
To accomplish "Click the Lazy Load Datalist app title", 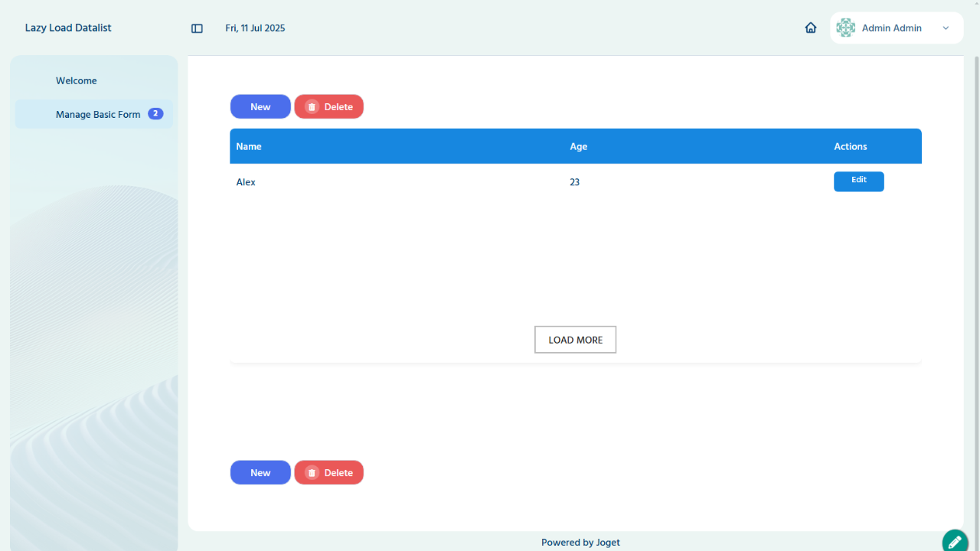I will [x=68, y=28].
